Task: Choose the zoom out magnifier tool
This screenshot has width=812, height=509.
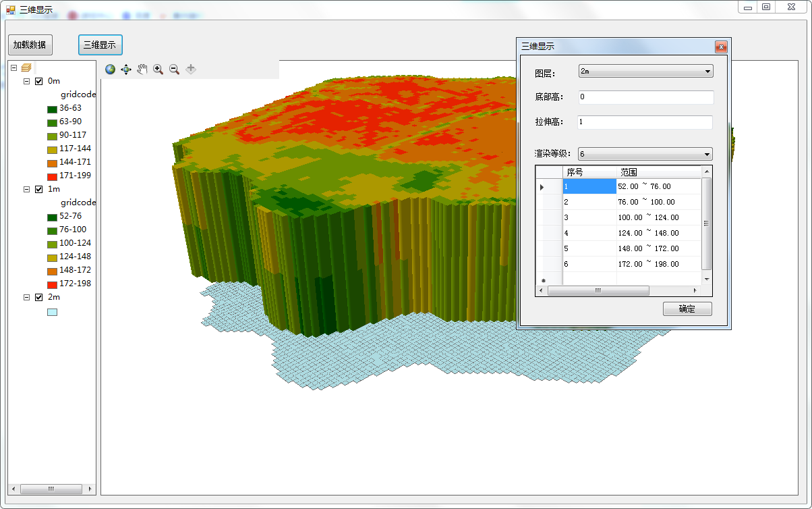Action: (x=174, y=69)
